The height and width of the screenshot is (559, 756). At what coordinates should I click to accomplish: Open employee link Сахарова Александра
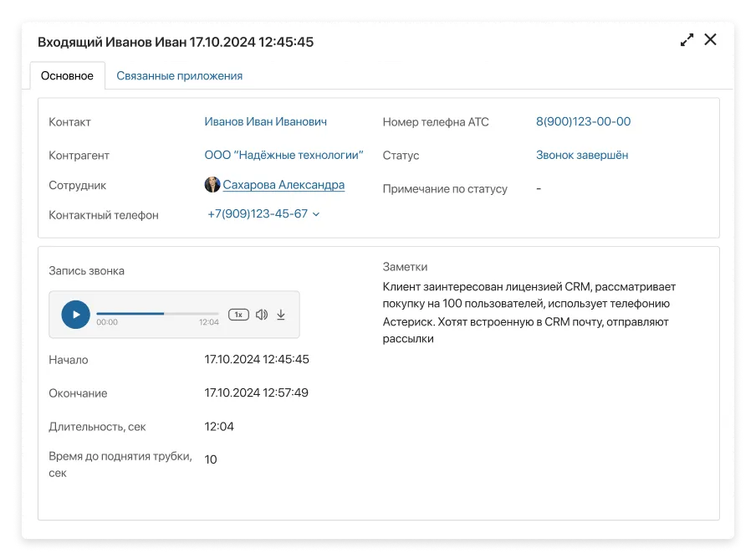pyautogui.click(x=283, y=185)
